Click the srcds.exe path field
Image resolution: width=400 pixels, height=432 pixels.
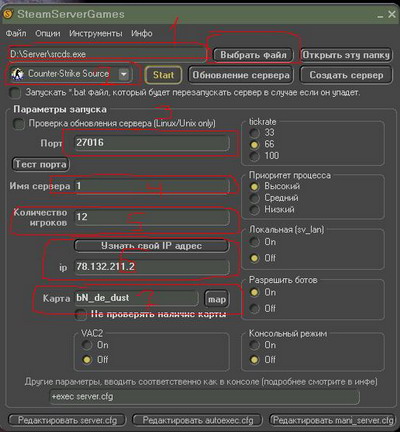107,54
